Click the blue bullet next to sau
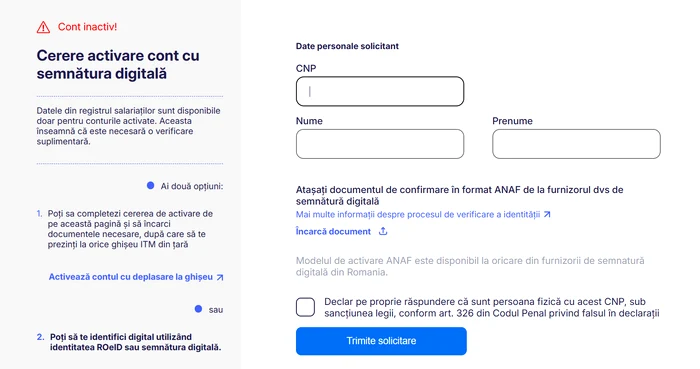This screenshot has width=700, height=369. click(x=198, y=309)
